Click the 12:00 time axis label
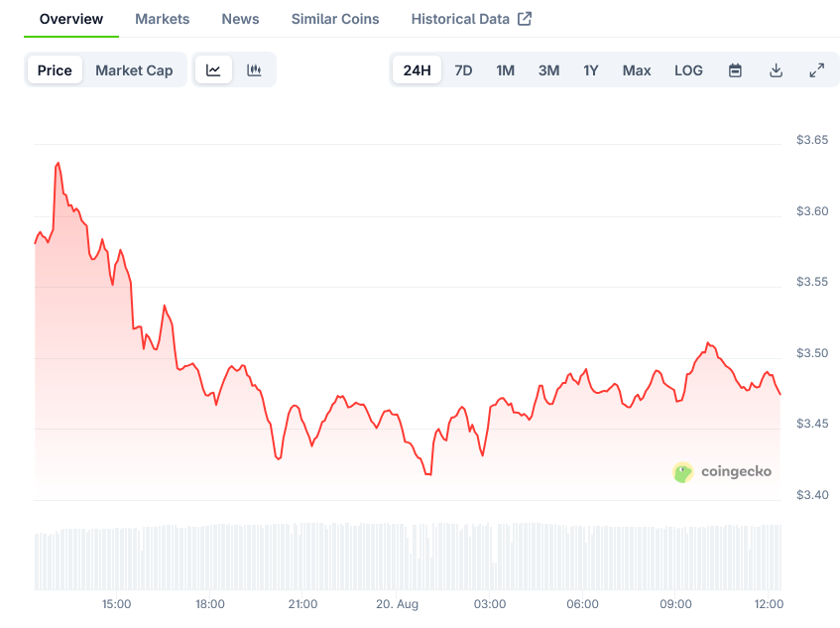840x628 pixels. coord(769,604)
